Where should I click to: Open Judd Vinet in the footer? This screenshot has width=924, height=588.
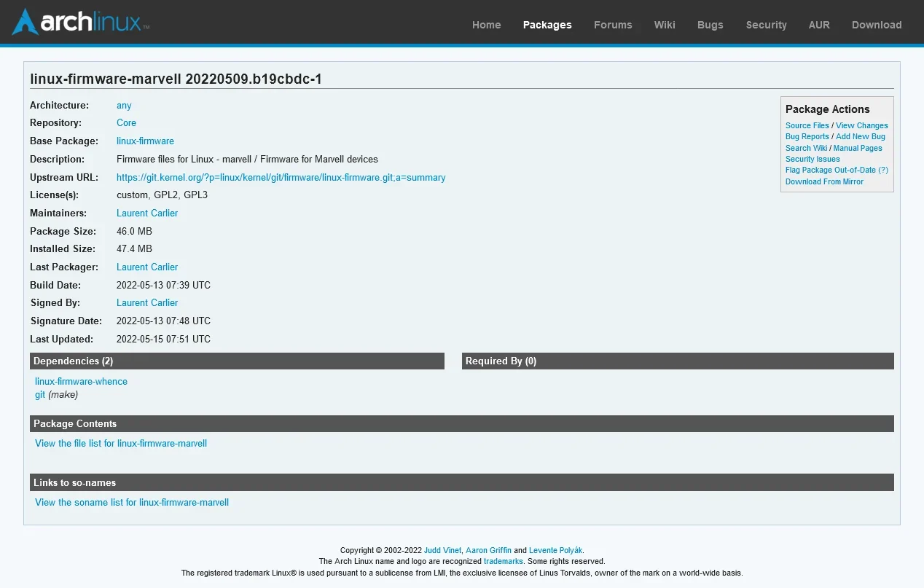point(442,551)
